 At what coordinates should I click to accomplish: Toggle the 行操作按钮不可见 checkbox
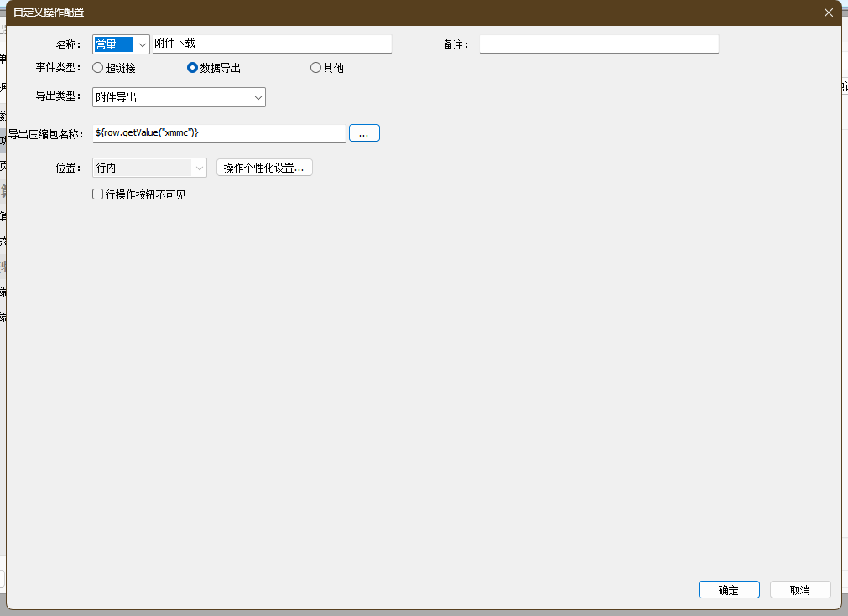[x=98, y=194]
